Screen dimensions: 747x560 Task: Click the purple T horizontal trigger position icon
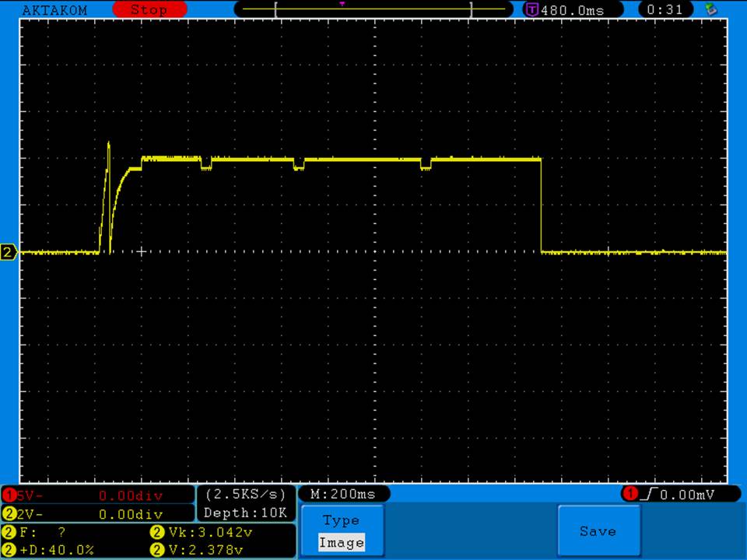click(532, 10)
